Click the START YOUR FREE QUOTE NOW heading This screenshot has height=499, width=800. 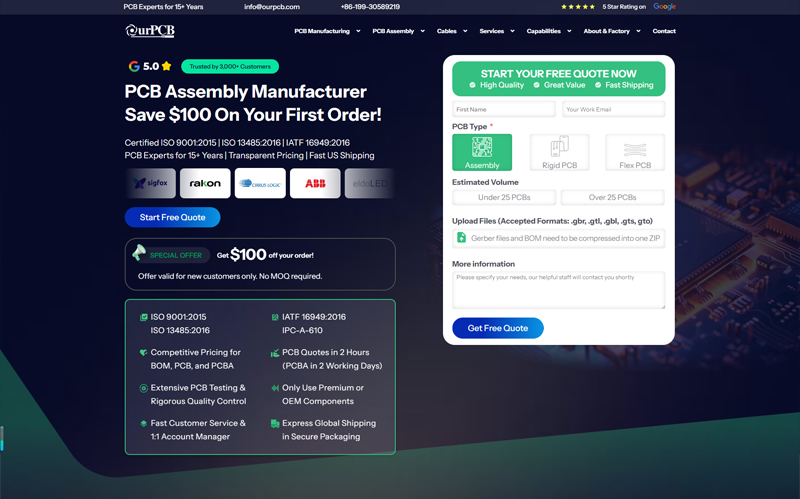pos(559,73)
